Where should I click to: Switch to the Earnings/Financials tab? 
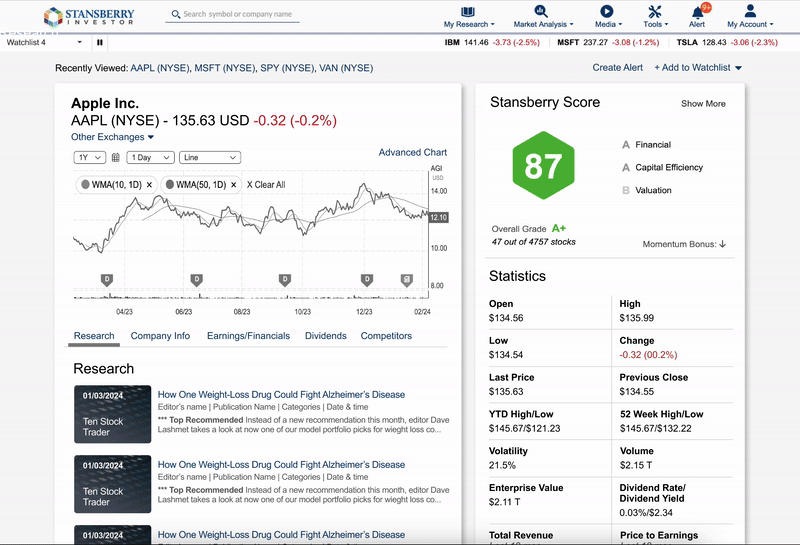(x=248, y=336)
